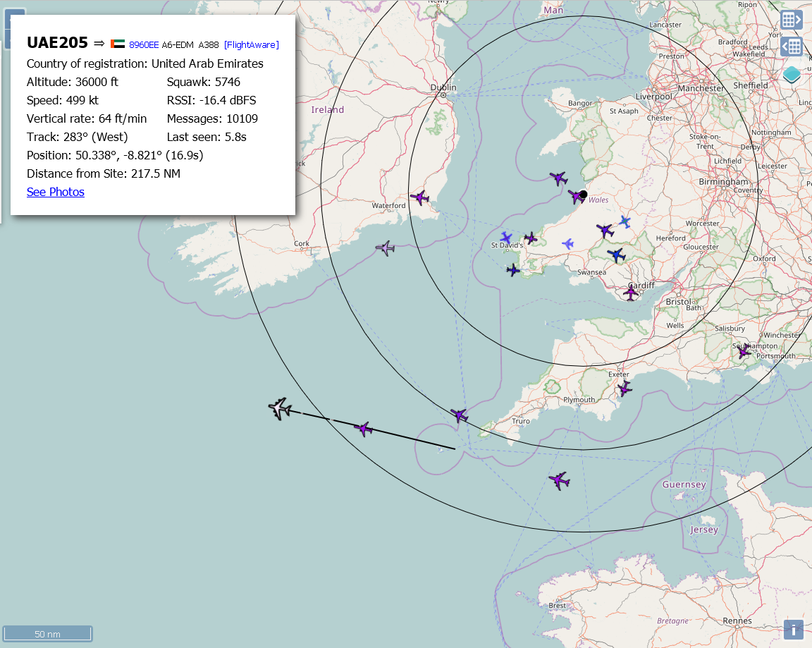812x648 pixels.
Task: Open the map layers switcher
Action: click(792, 74)
